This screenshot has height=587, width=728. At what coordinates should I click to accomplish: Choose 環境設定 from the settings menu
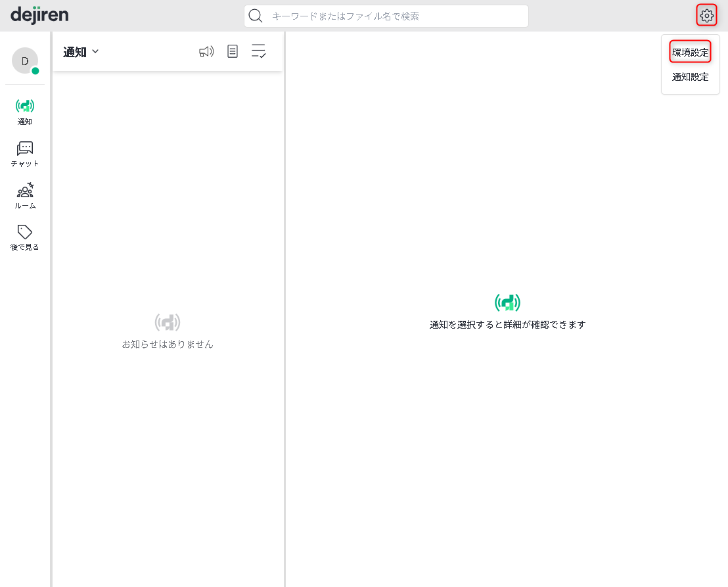click(x=690, y=52)
